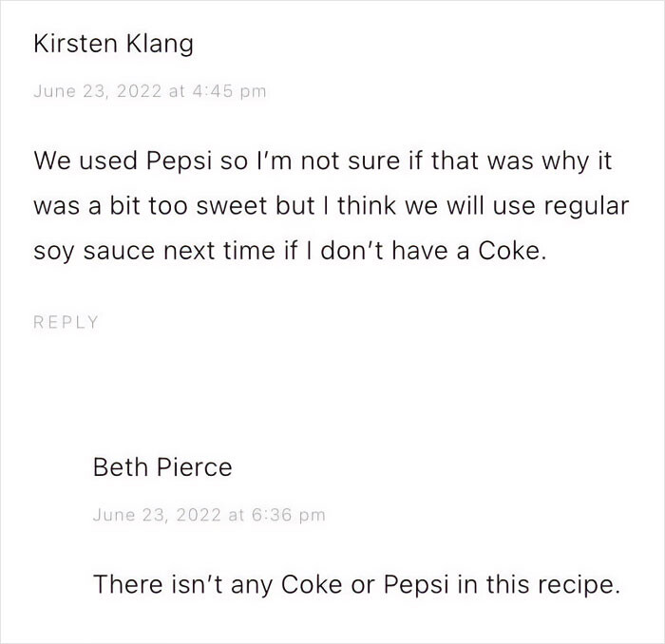
Task: Click the word "Pepsi" in Beth's reply
Action: tap(417, 583)
